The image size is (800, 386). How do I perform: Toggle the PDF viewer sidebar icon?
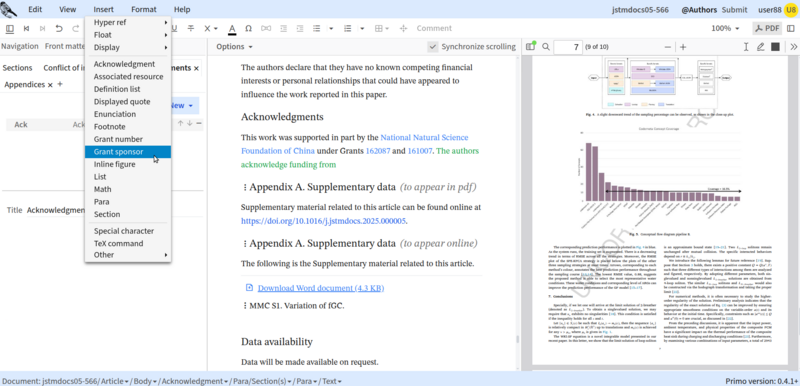point(531,47)
